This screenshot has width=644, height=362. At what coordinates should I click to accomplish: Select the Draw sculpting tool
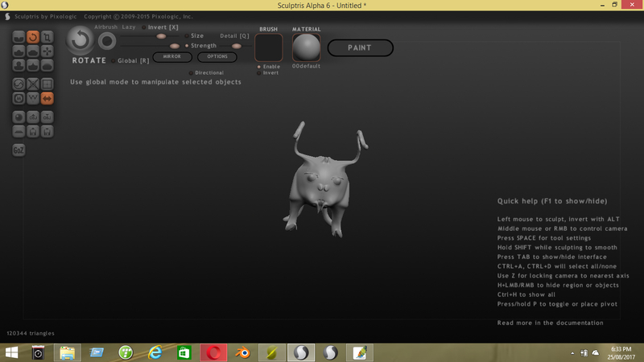[19, 51]
